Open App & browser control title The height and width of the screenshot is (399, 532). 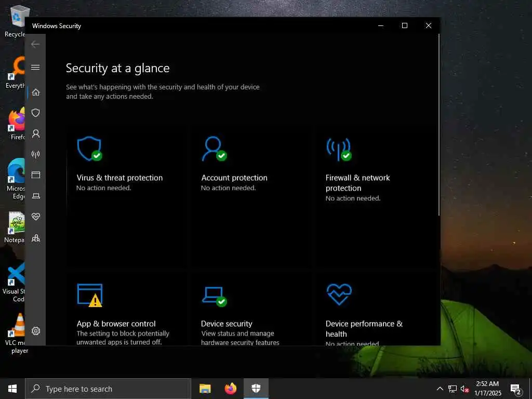point(116,324)
